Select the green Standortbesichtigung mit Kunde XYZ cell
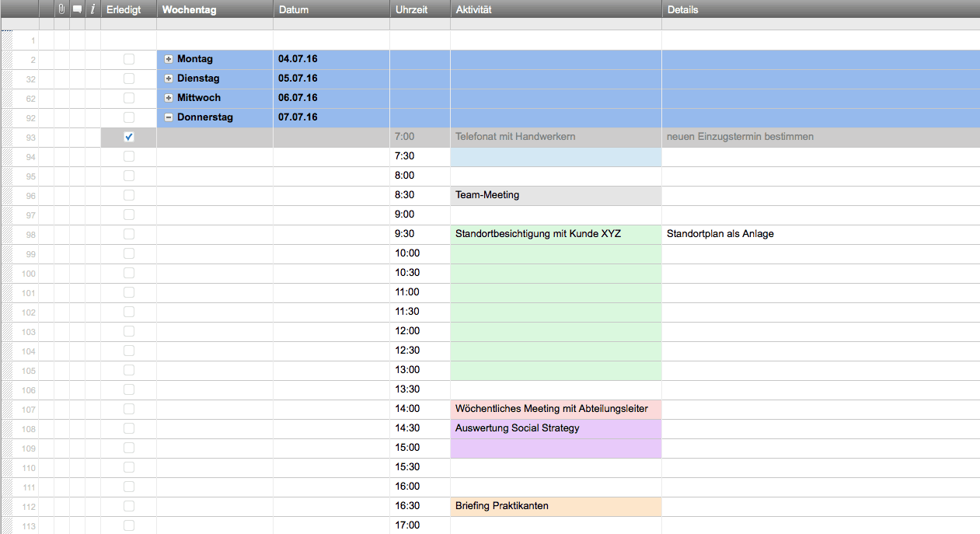This screenshot has width=980, height=534. pyautogui.click(x=556, y=234)
